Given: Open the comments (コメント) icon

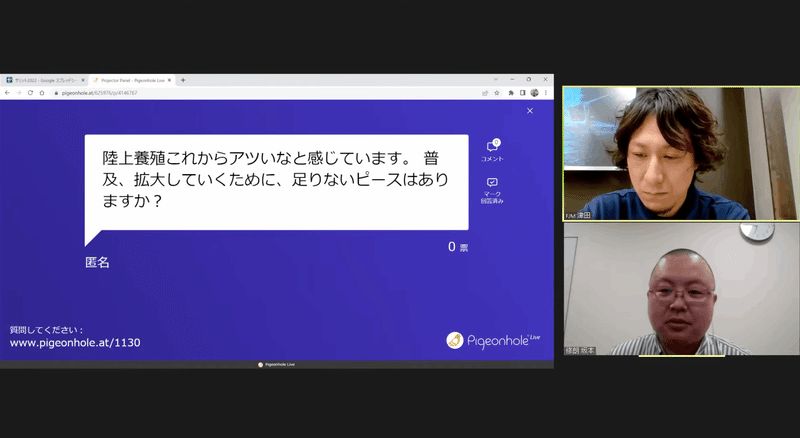Looking at the screenshot, I should [x=492, y=151].
